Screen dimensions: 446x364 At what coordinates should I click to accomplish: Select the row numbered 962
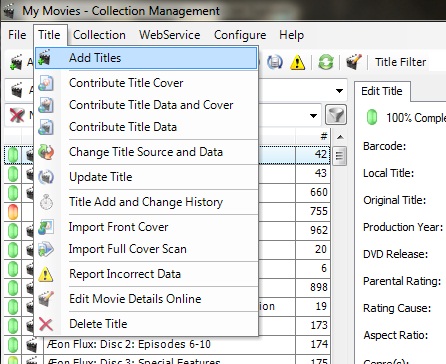point(167,230)
